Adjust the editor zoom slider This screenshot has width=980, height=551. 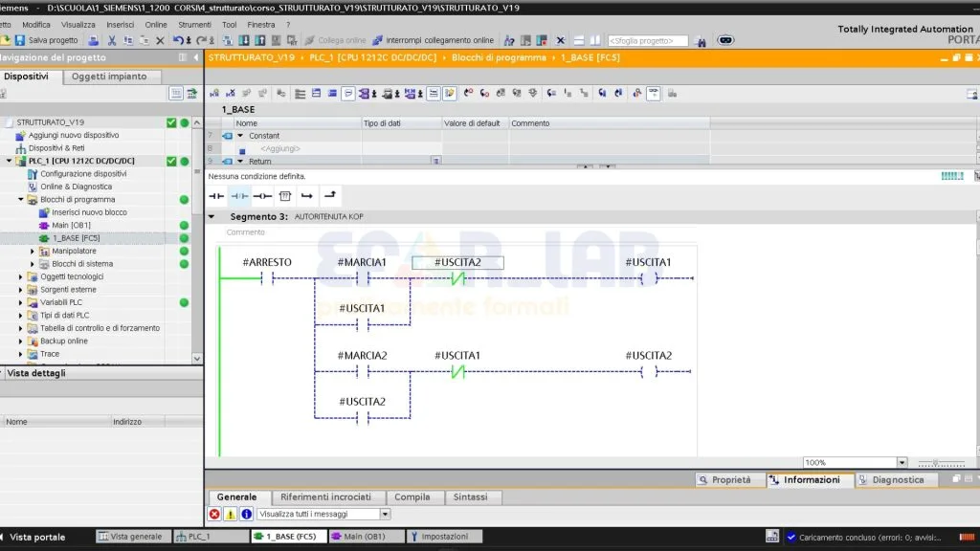pos(936,463)
